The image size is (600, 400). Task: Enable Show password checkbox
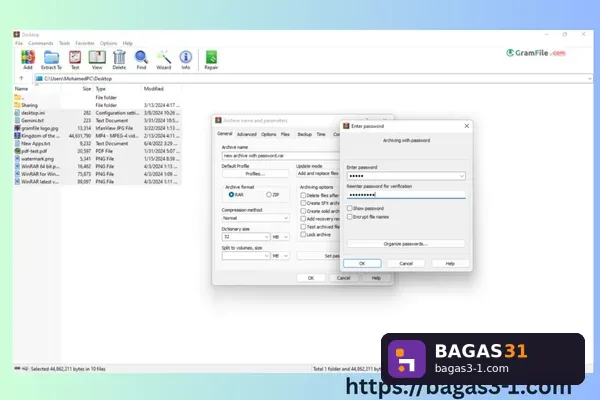[x=349, y=208]
